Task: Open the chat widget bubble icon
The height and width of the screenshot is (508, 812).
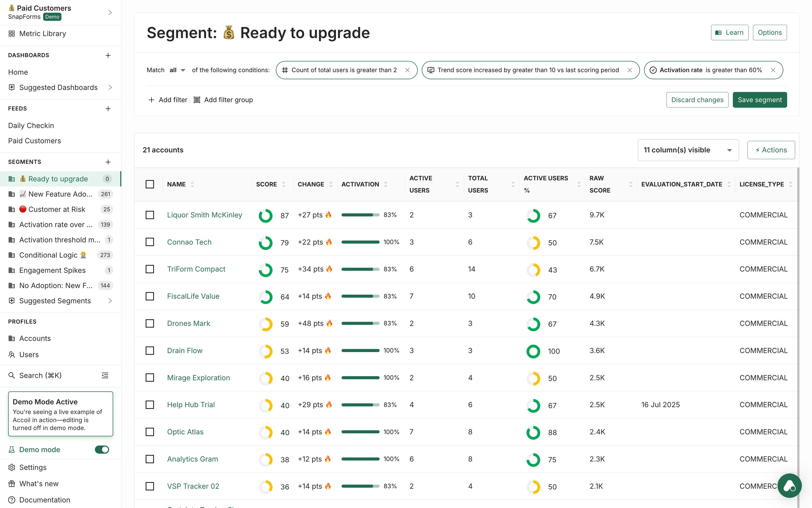Action: 789,485
